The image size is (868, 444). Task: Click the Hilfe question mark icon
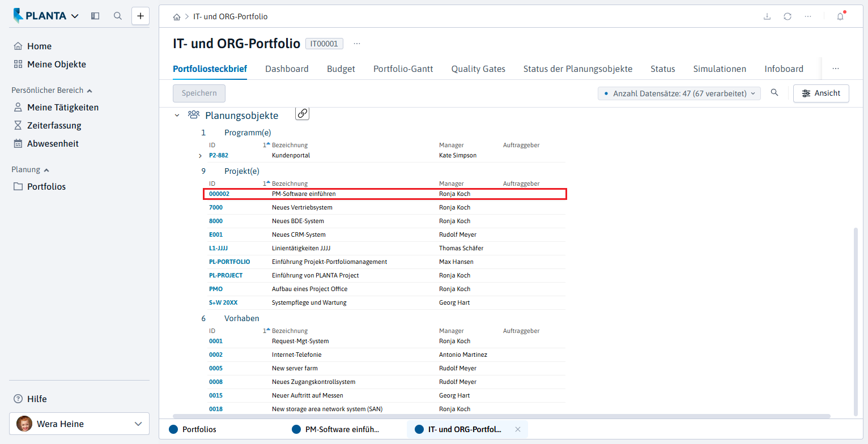18,399
